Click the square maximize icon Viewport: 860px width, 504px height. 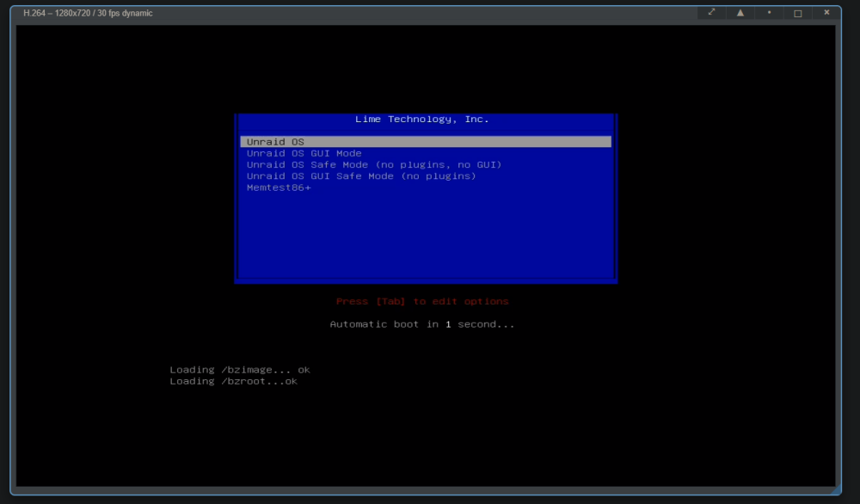(798, 13)
